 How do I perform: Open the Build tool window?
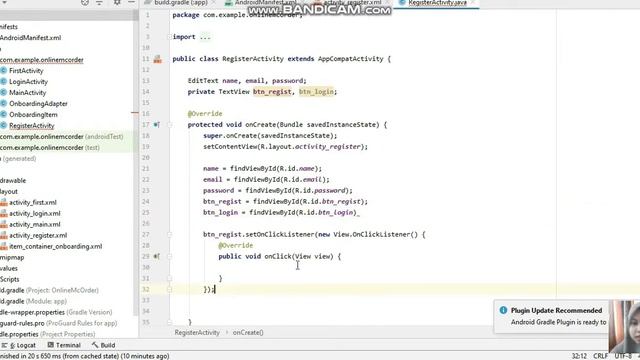[x=104, y=345]
